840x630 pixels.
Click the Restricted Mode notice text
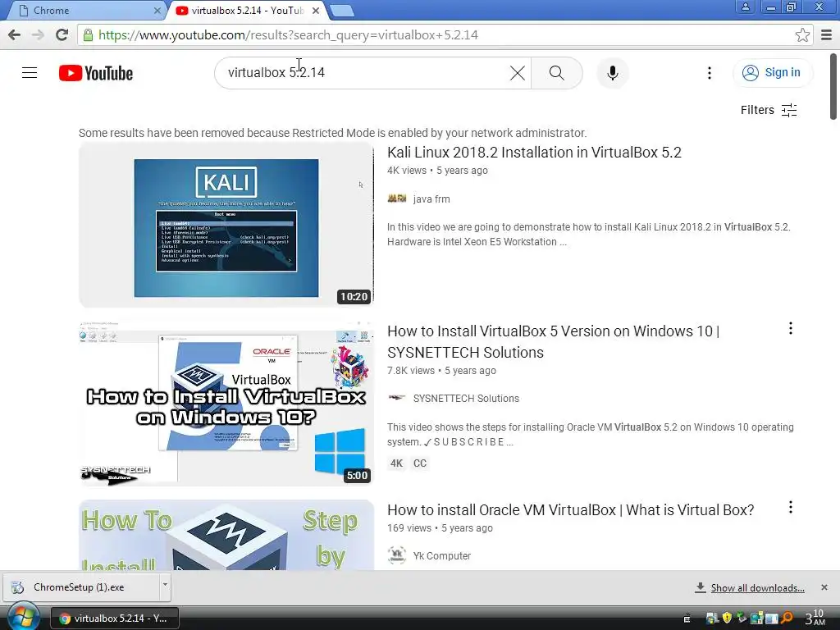point(333,133)
